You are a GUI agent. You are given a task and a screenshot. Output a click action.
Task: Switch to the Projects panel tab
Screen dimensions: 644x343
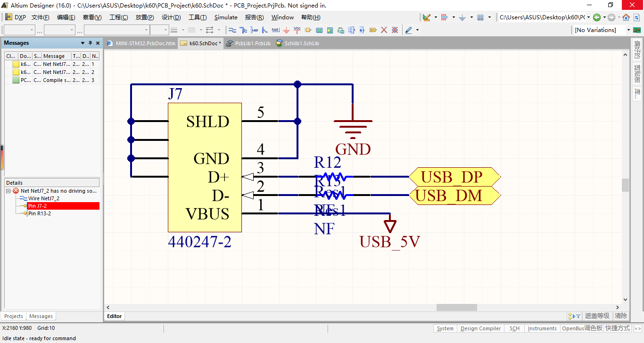14,316
